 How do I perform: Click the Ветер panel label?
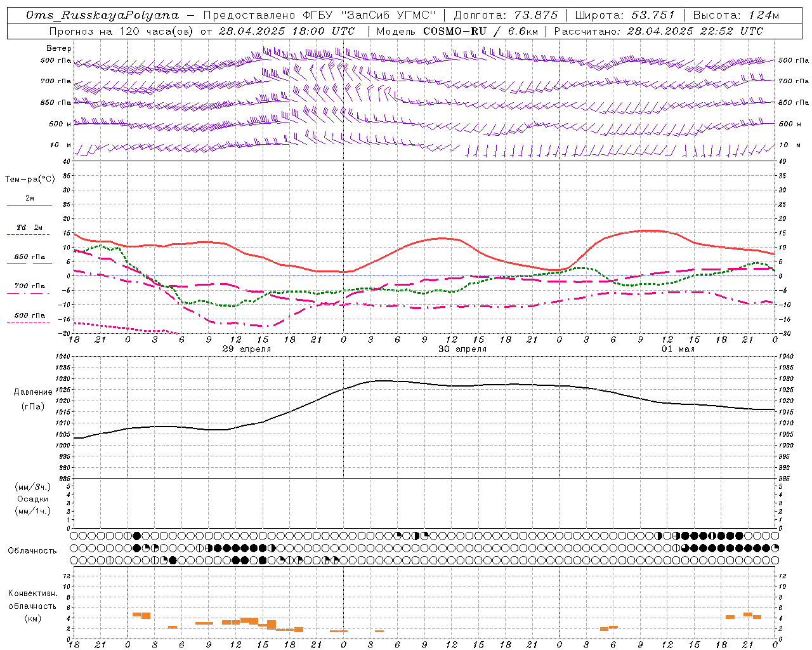(59, 48)
